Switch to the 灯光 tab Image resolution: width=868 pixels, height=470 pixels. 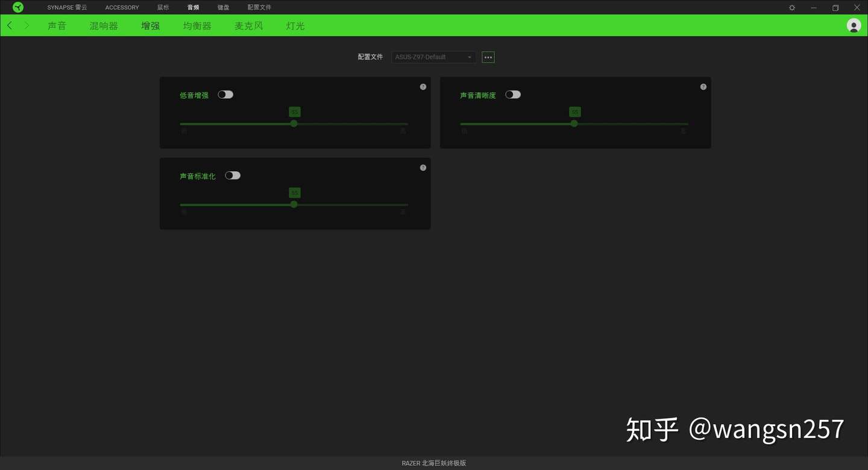pos(295,26)
